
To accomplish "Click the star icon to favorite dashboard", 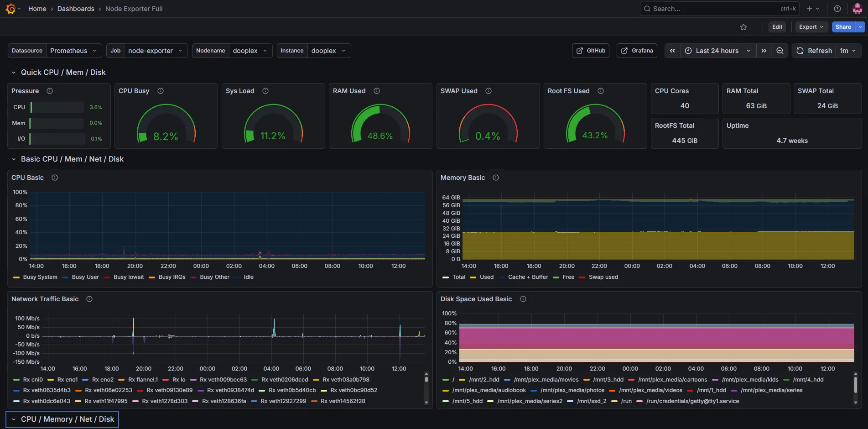I will [743, 27].
